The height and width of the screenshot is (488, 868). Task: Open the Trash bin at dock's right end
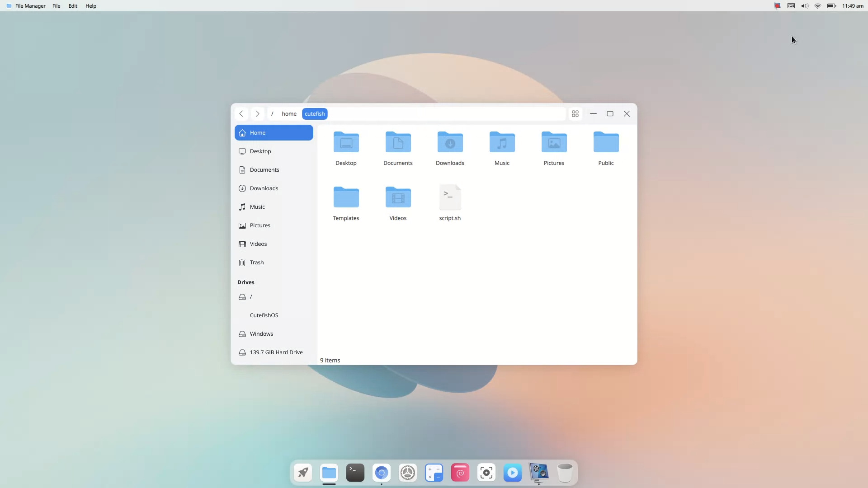coord(565,473)
